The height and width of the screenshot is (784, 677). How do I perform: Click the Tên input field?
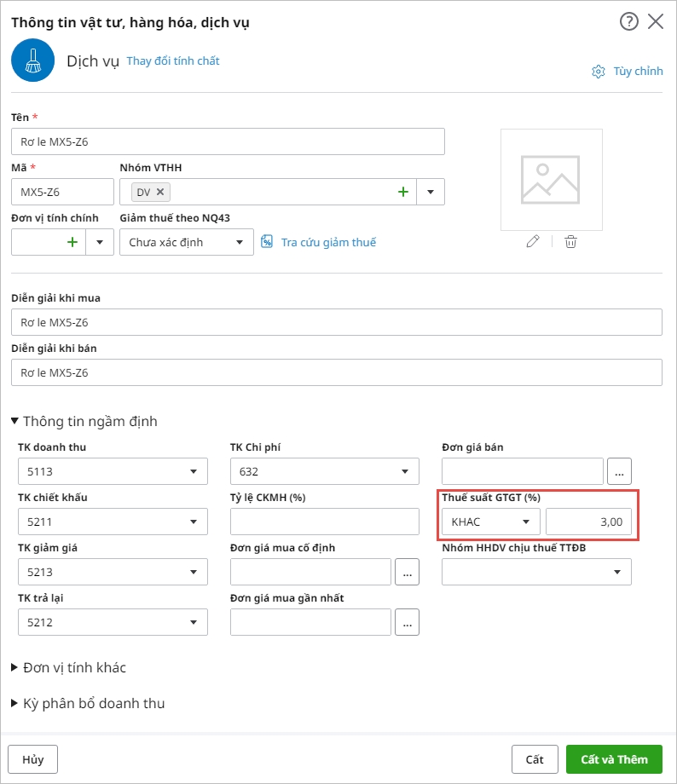click(x=228, y=141)
